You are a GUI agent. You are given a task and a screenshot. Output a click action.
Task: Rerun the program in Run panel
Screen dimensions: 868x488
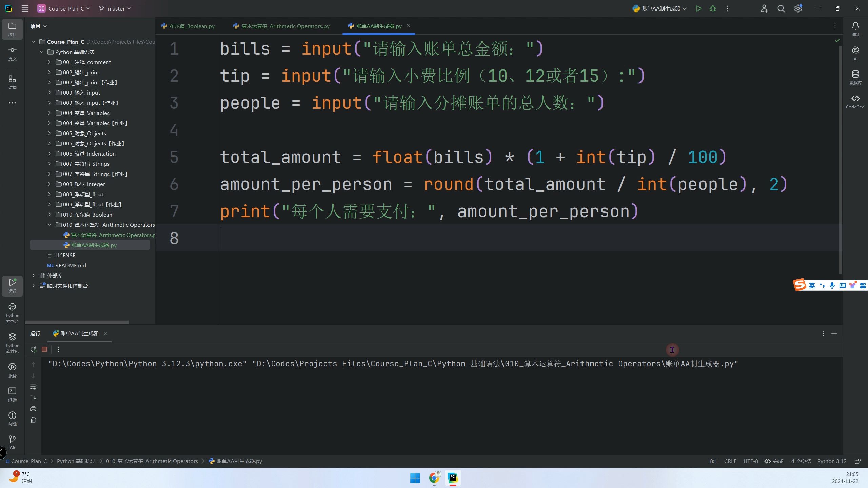[x=33, y=349]
